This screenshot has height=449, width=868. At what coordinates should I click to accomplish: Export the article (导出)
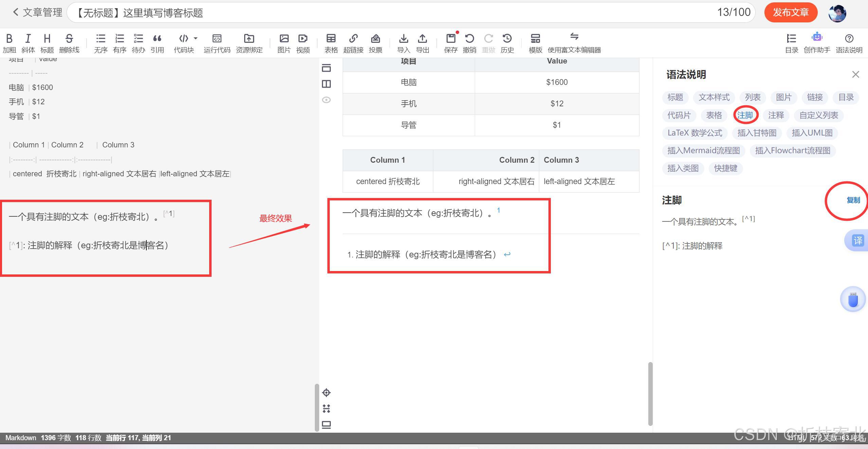point(422,43)
